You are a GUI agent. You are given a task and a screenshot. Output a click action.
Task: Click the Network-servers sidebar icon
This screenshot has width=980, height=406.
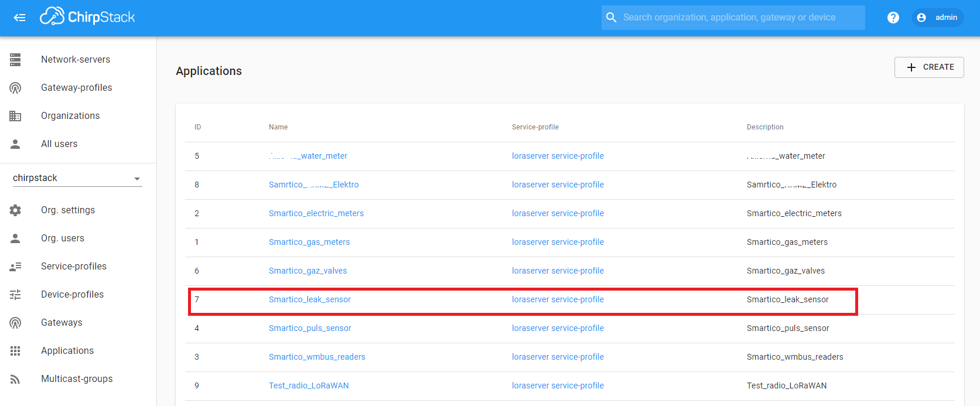(x=15, y=60)
